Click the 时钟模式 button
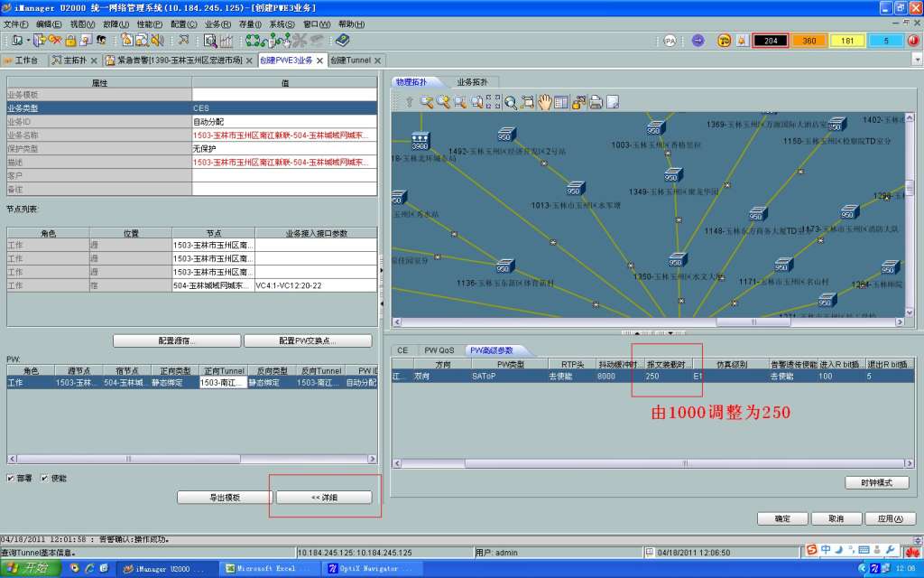Viewport: 924px width, 578px height. [x=876, y=482]
